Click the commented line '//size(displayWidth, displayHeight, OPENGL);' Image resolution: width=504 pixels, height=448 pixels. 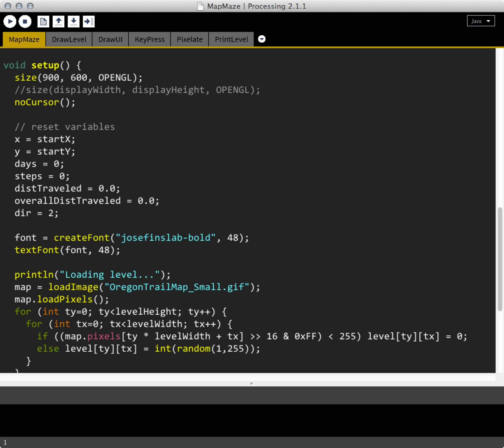tap(137, 90)
